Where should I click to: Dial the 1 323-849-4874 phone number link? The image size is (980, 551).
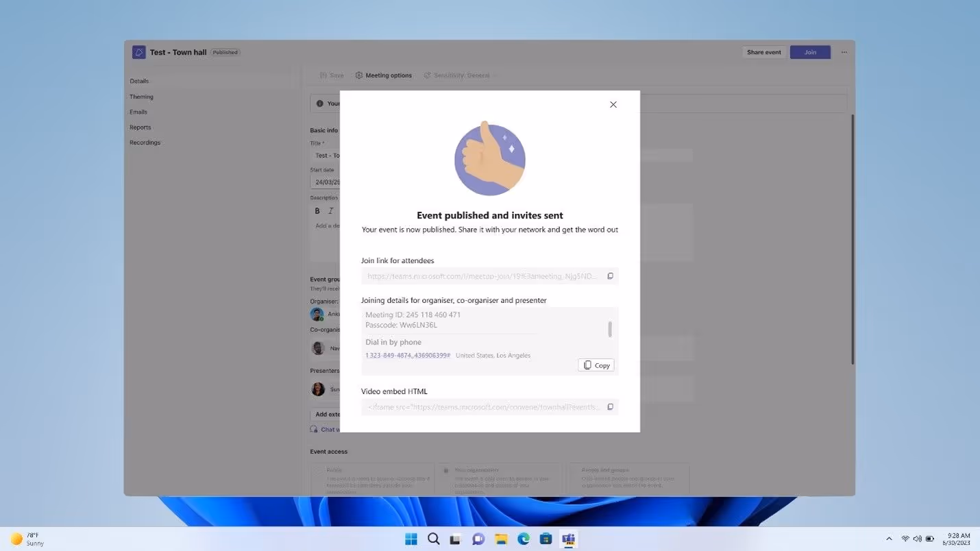coord(408,356)
